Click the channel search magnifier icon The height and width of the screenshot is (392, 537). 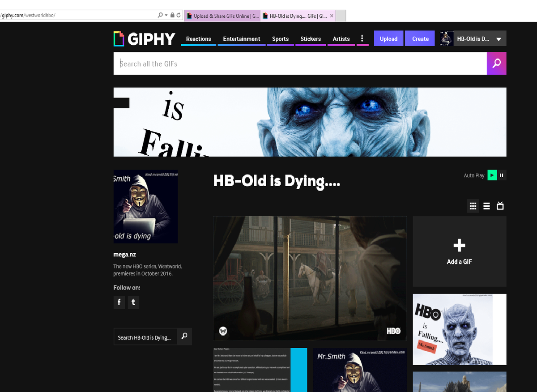(184, 337)
